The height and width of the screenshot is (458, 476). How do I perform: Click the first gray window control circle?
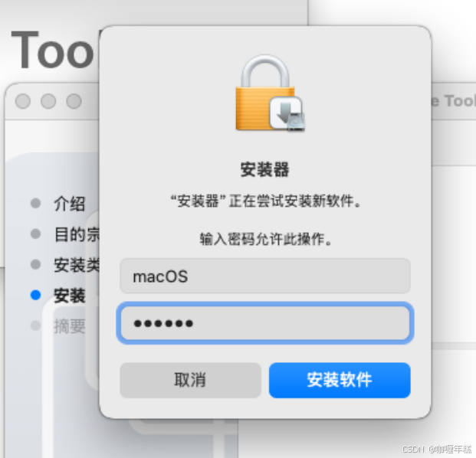[23, 101]
